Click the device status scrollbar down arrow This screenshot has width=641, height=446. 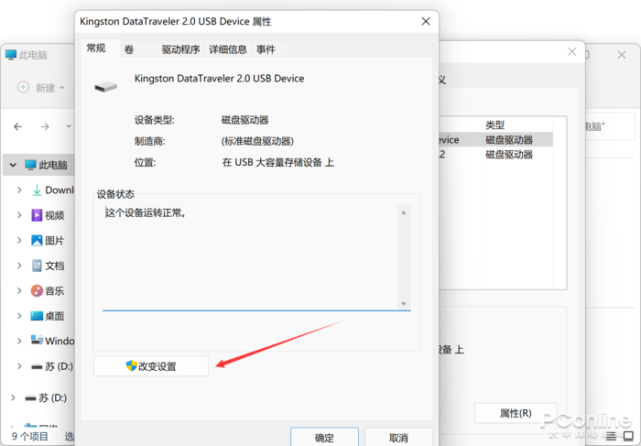pos(403,303)
